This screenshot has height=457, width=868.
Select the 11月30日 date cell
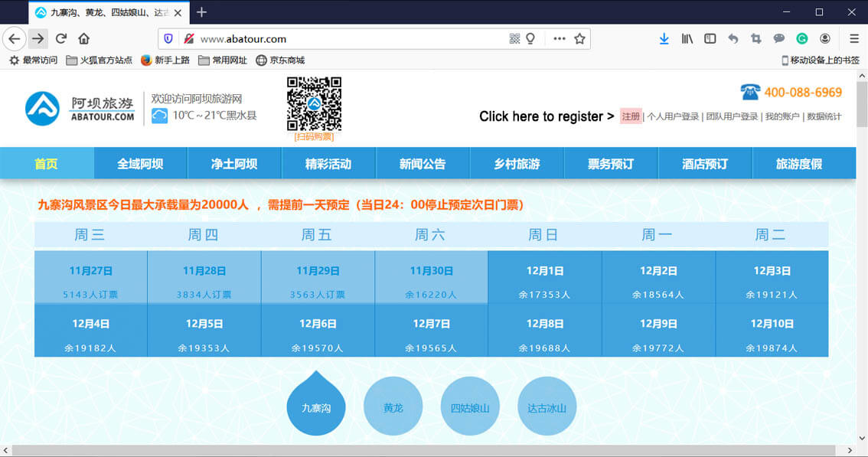point(431,277)
